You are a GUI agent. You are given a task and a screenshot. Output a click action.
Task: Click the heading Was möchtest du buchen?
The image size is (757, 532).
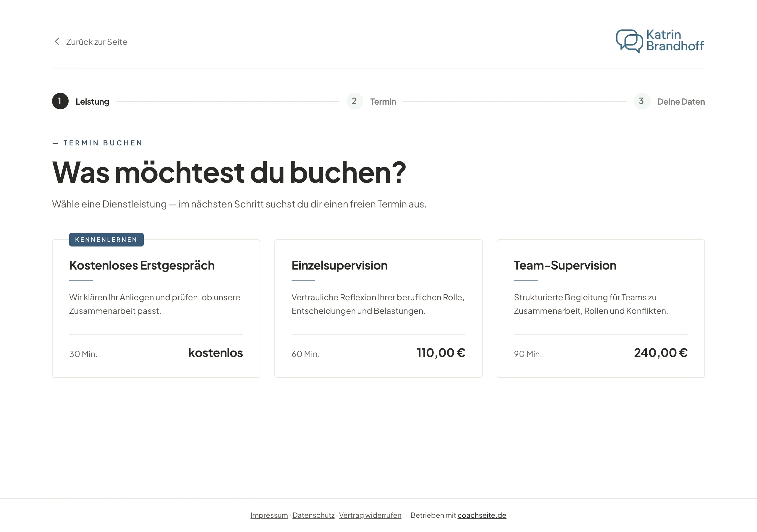tap(229, 172)
